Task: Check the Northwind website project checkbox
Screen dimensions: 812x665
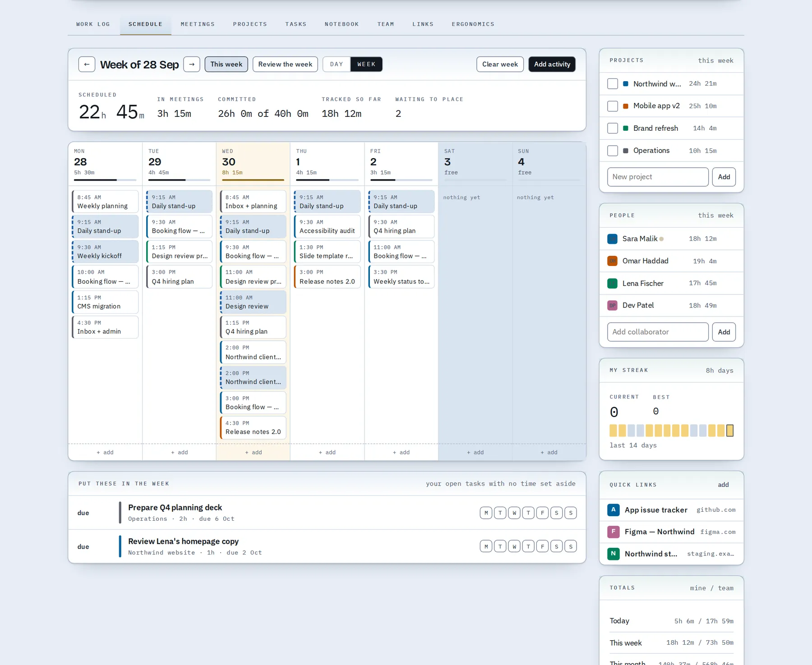Action: click(x=613, y=84)
